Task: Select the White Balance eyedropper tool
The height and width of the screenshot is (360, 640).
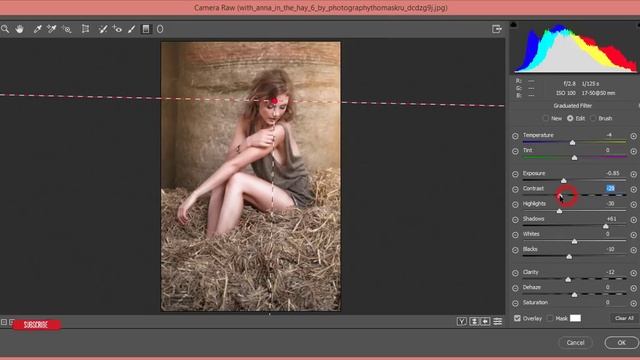Action: point(37,29)
